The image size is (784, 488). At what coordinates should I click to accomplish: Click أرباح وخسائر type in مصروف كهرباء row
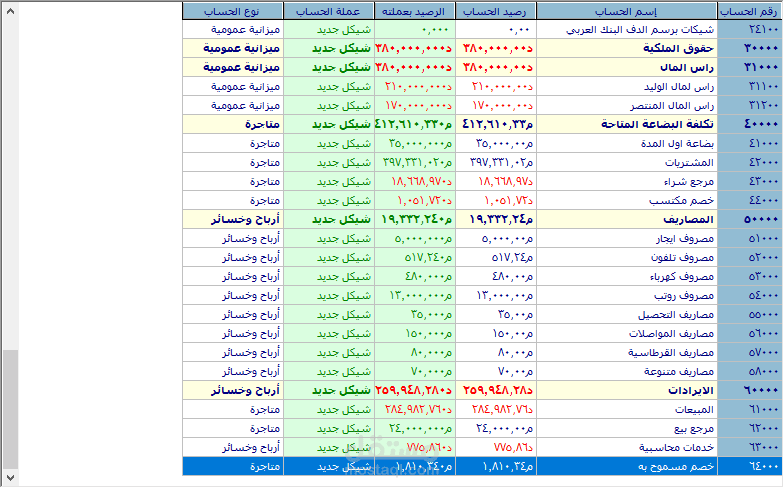pos(232,277)
